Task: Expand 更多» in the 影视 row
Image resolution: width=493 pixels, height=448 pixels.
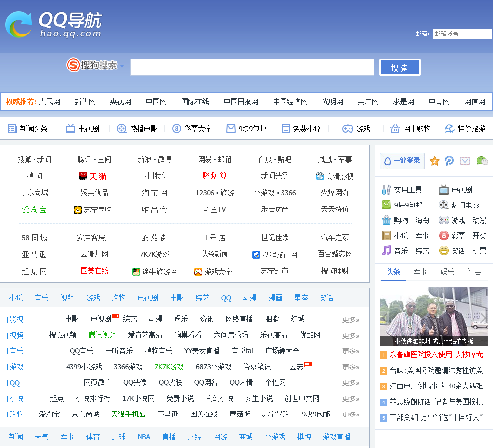Action: [x=351, y=320]
